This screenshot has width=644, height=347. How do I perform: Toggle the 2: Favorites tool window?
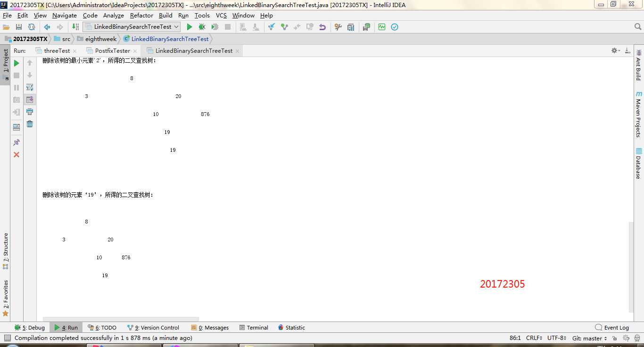click(x=6, y=298)
